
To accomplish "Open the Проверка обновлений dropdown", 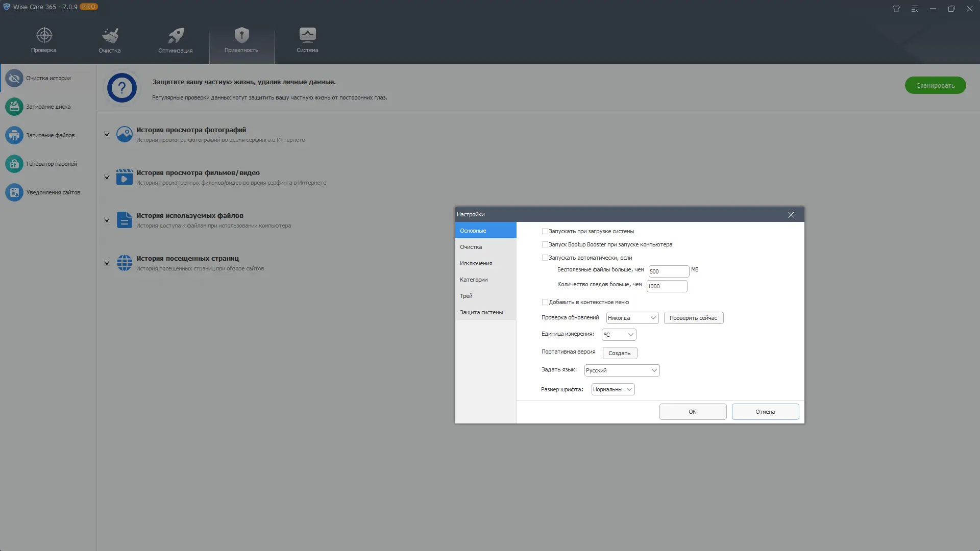I will [631, 317].
